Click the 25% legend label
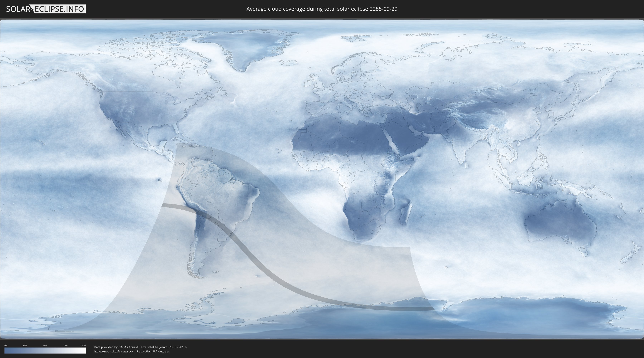 pyautogui.click(x=25, y=345)
